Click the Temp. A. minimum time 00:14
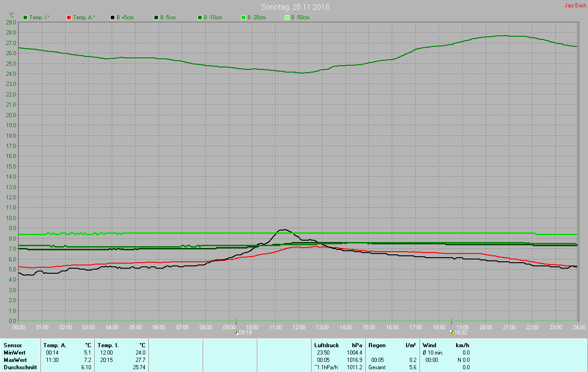This screenshot has width=588, height=372. pyautogui.click(x=52, y=353)
